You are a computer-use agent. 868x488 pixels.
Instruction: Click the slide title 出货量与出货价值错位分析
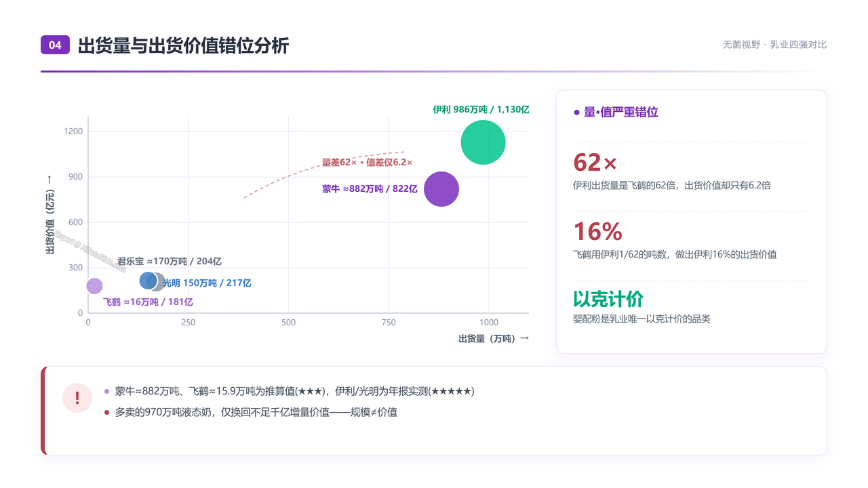click(184, 45)
